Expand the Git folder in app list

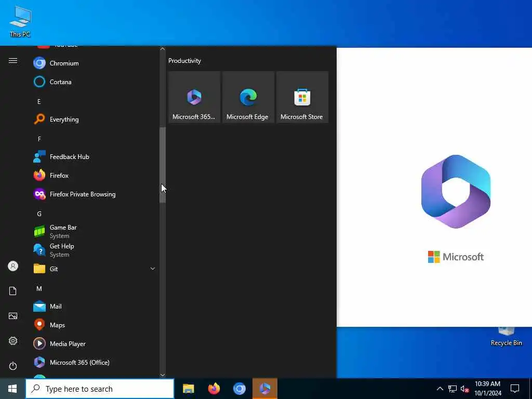[x=95, y=269]
